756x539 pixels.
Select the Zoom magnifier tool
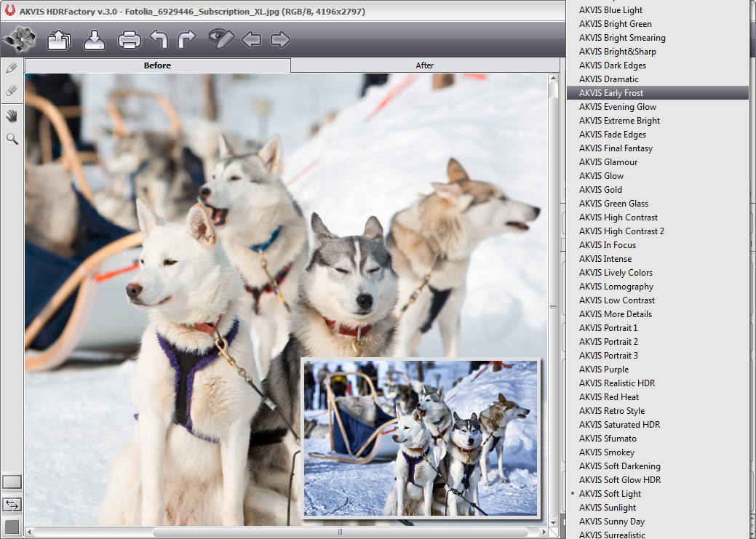click(12, 138)
